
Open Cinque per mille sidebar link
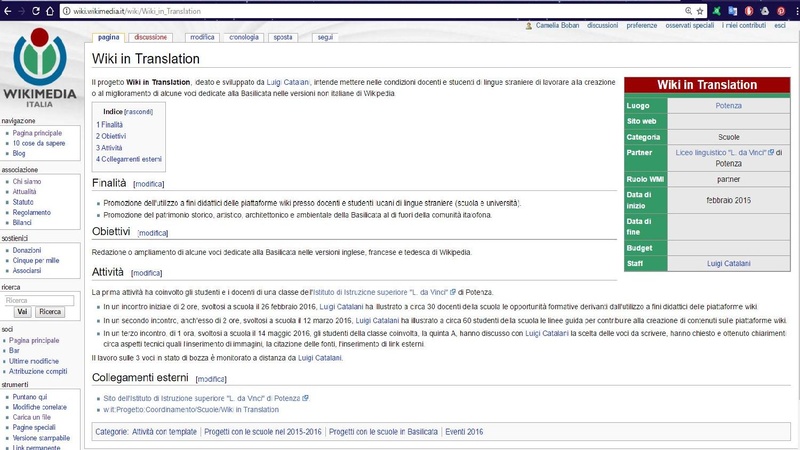[36, 261]
